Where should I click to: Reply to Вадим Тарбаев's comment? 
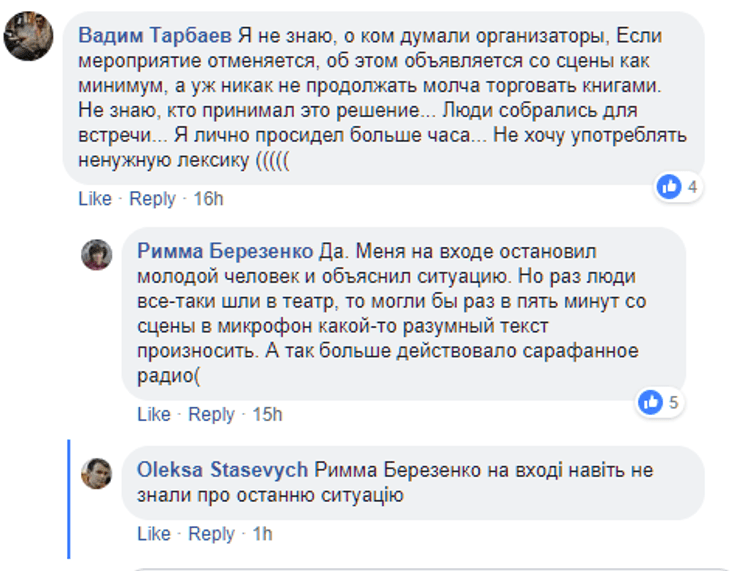point(152,199)
